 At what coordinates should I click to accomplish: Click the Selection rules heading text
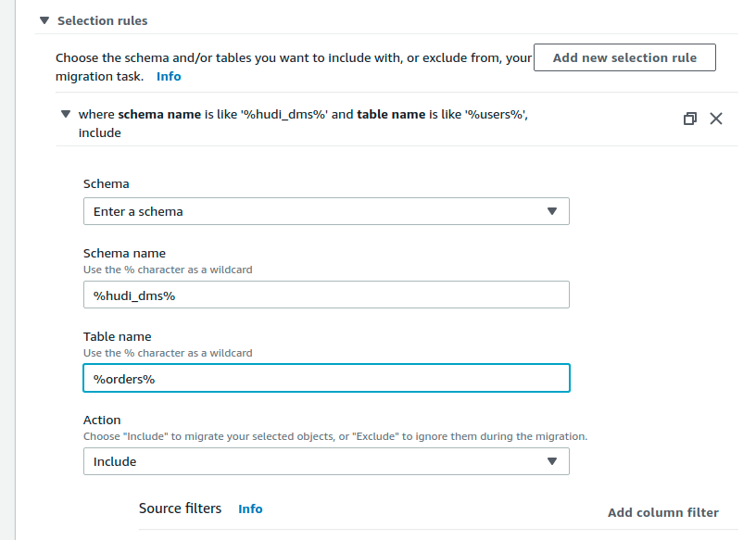coord(102,20)
